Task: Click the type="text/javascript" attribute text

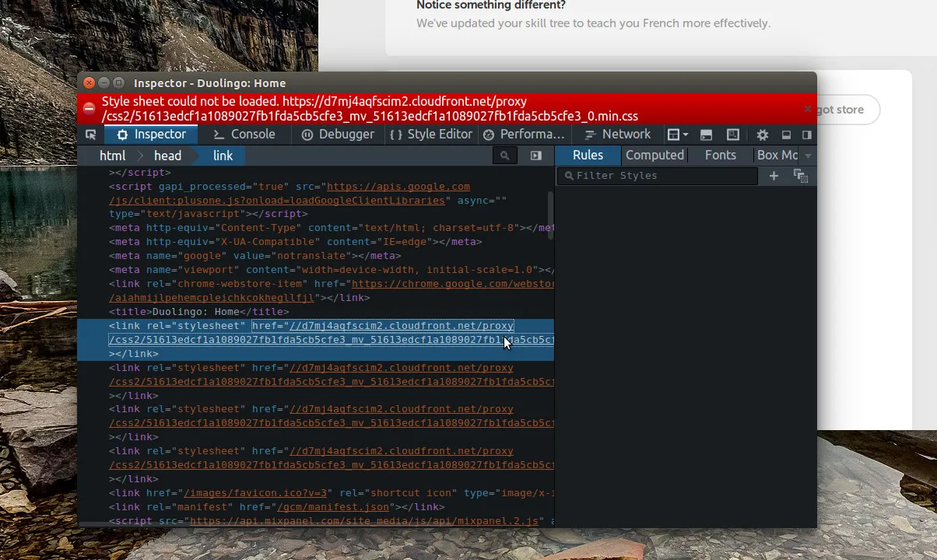Action: [177, 214]
